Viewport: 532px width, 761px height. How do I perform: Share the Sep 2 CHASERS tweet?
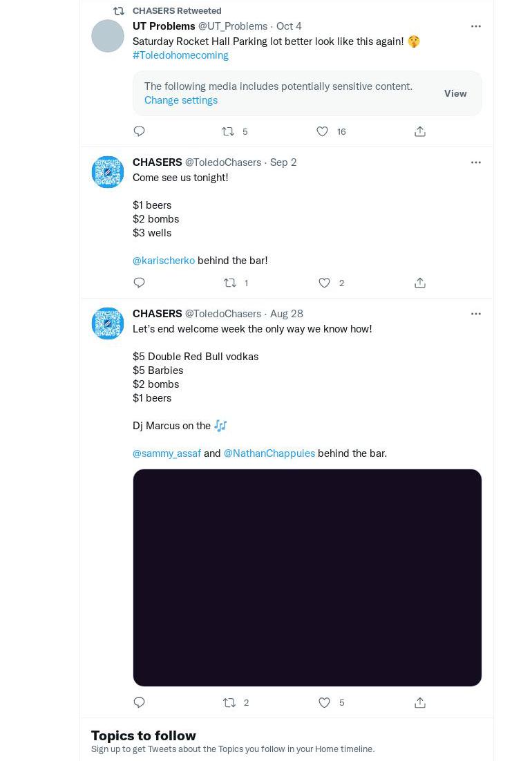pos(420,283)
